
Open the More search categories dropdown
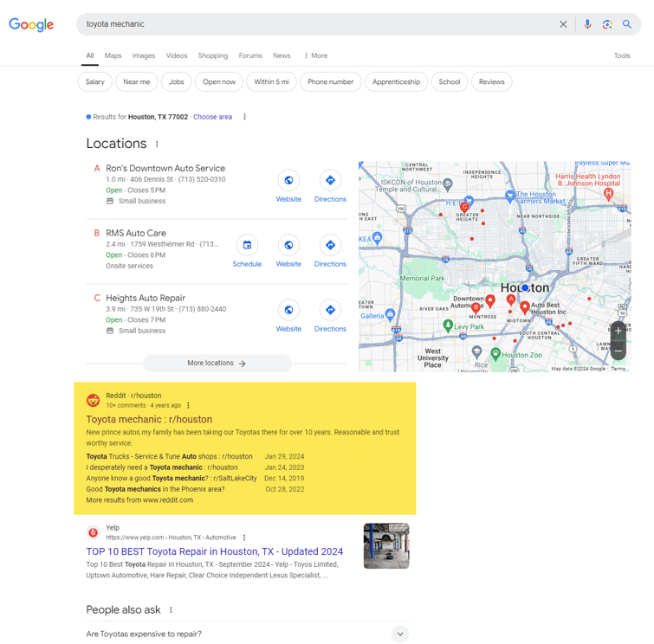tap(315, 55)
